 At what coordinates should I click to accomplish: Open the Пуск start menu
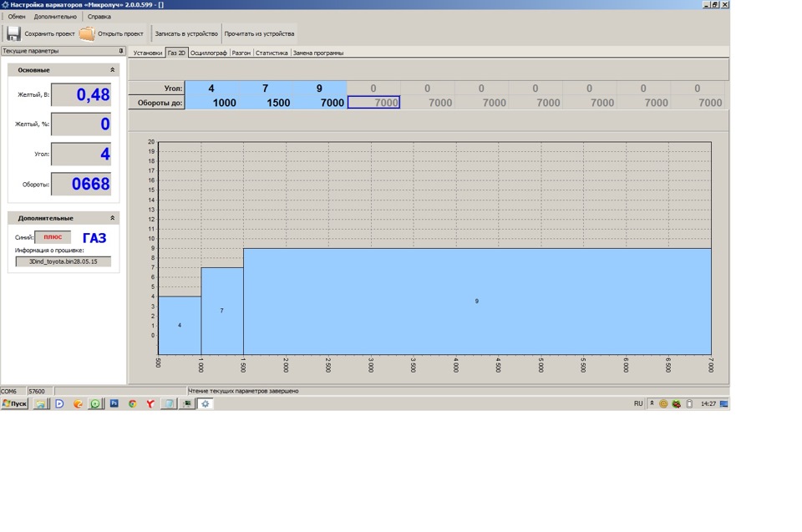[14, 403]
